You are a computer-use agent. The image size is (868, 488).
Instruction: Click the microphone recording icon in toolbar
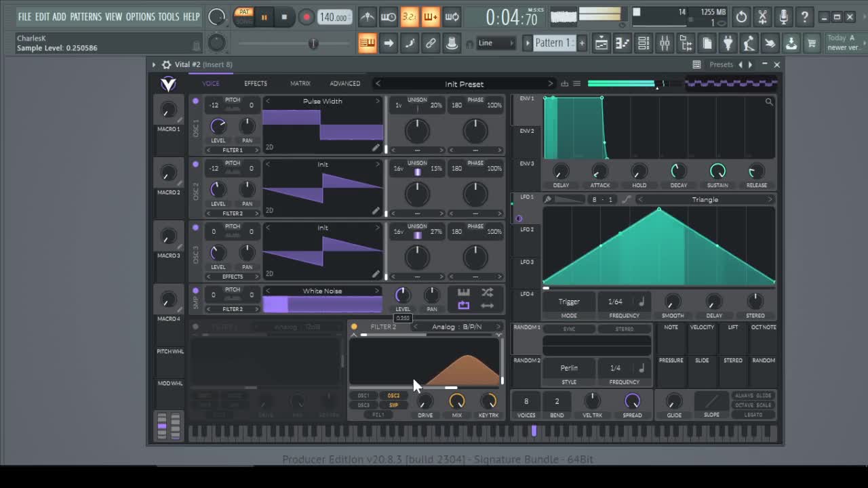coord(783,17)
